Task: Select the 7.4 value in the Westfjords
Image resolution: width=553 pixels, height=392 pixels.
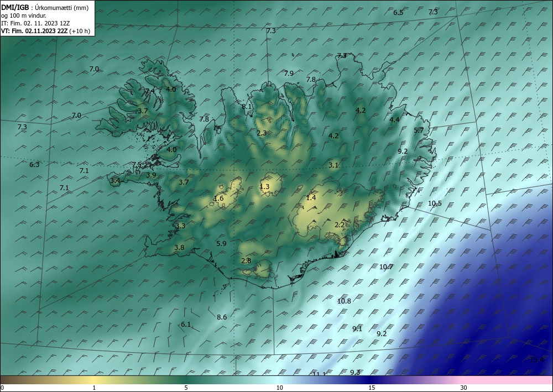Action: [150, 91]
